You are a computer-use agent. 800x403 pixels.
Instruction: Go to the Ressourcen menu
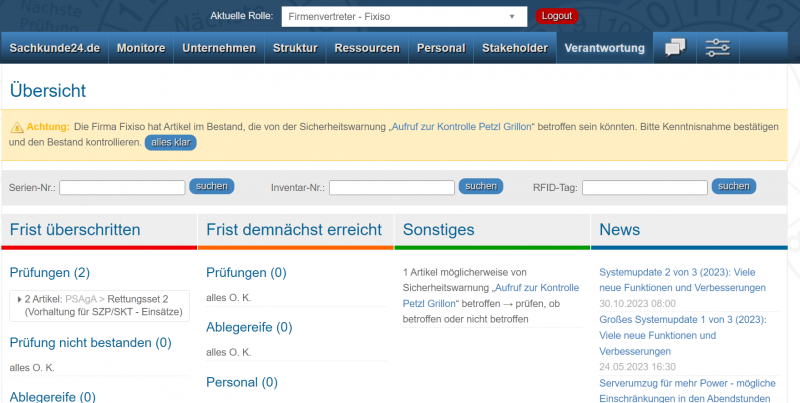pos(367,48)
